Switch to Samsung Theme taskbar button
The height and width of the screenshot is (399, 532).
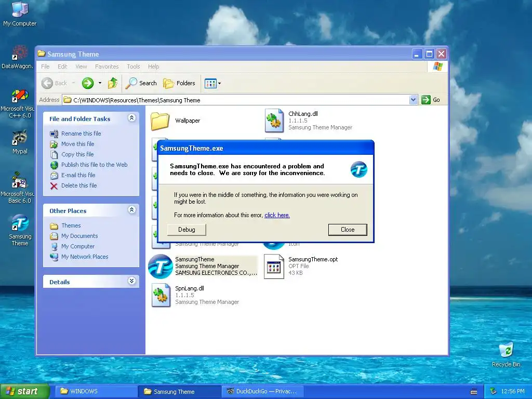coord(179,392)
